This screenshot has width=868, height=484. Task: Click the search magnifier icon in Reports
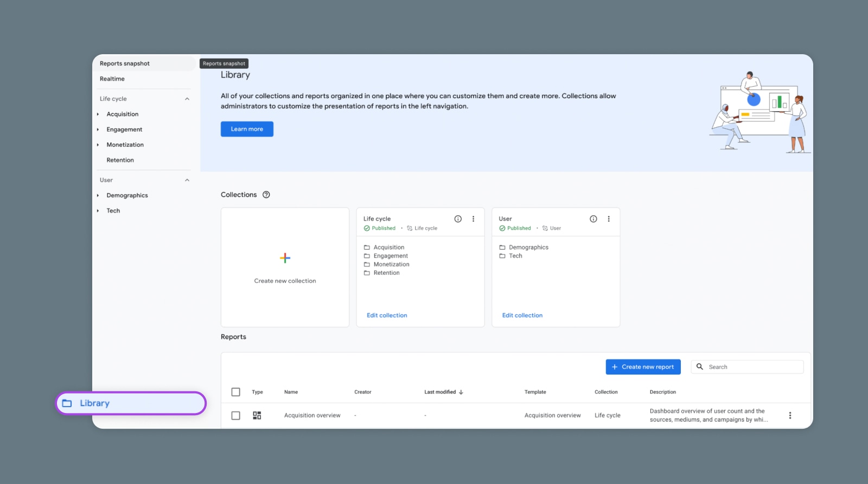click(700, 366)
